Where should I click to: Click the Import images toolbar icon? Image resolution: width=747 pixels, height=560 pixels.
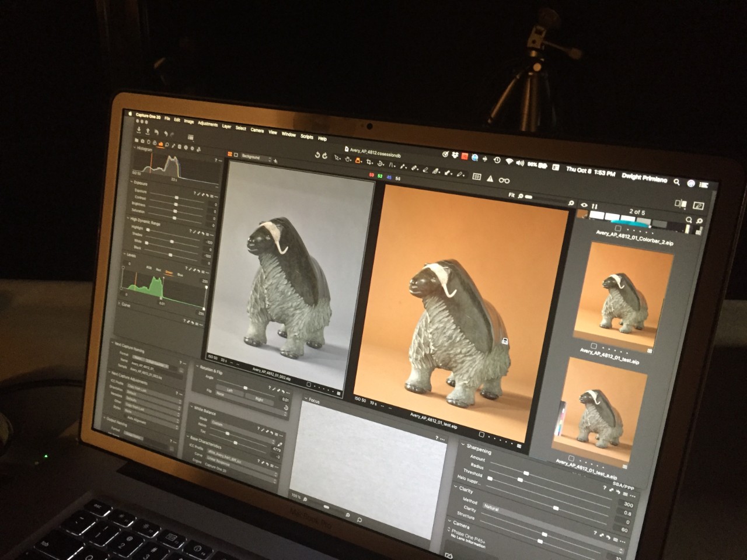click(138, 129)
